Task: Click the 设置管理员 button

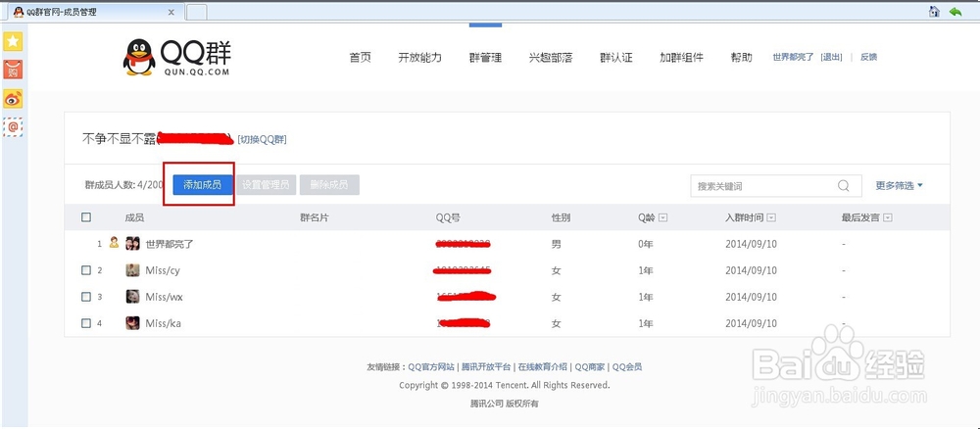Action: [x=266, y=185]
